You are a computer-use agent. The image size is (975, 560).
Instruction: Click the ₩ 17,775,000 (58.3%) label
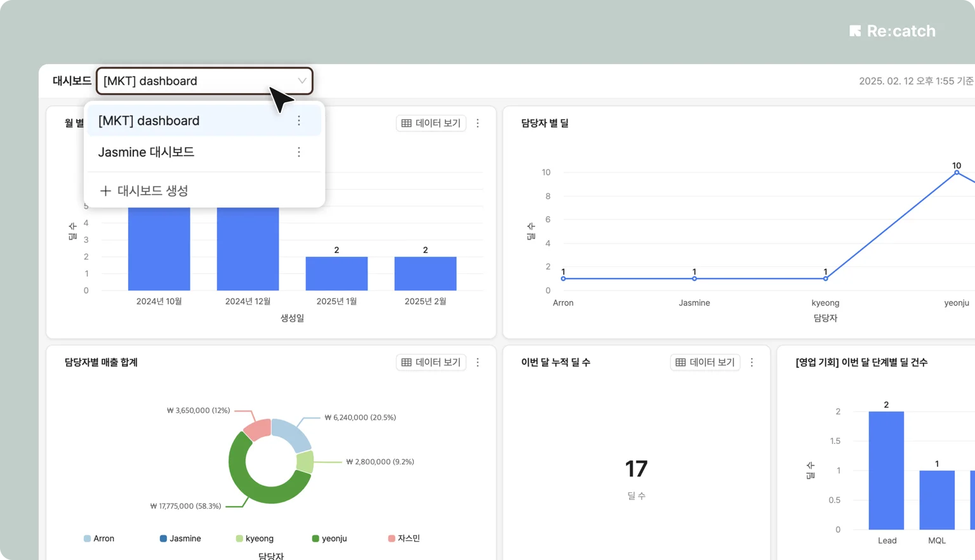pos(185,506)
